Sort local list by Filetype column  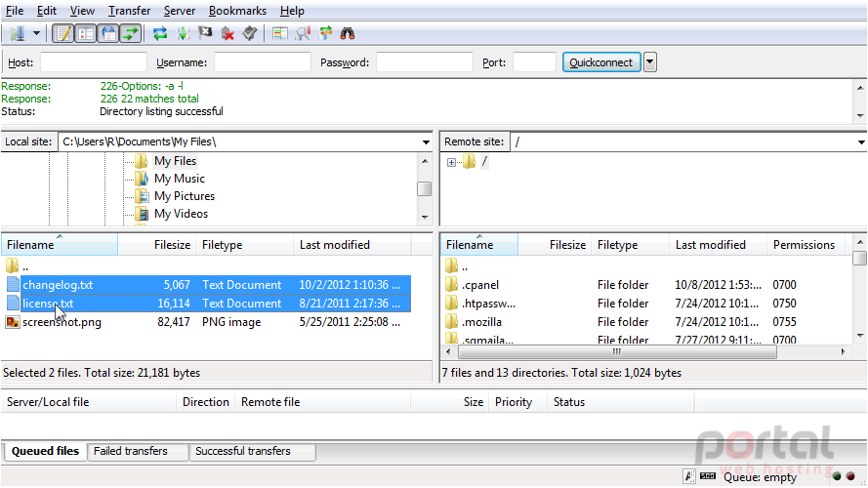pos(244,245)
